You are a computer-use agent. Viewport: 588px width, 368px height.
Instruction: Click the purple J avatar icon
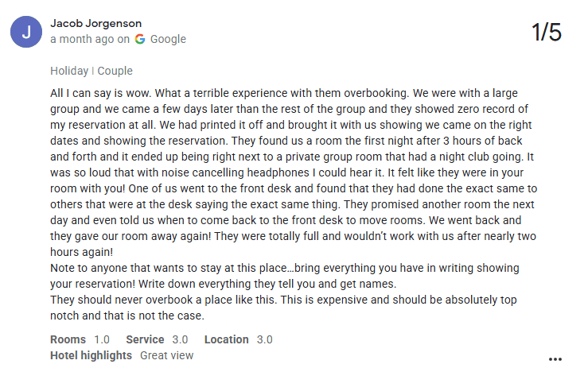pyautogui.click(x=26, y=32)
